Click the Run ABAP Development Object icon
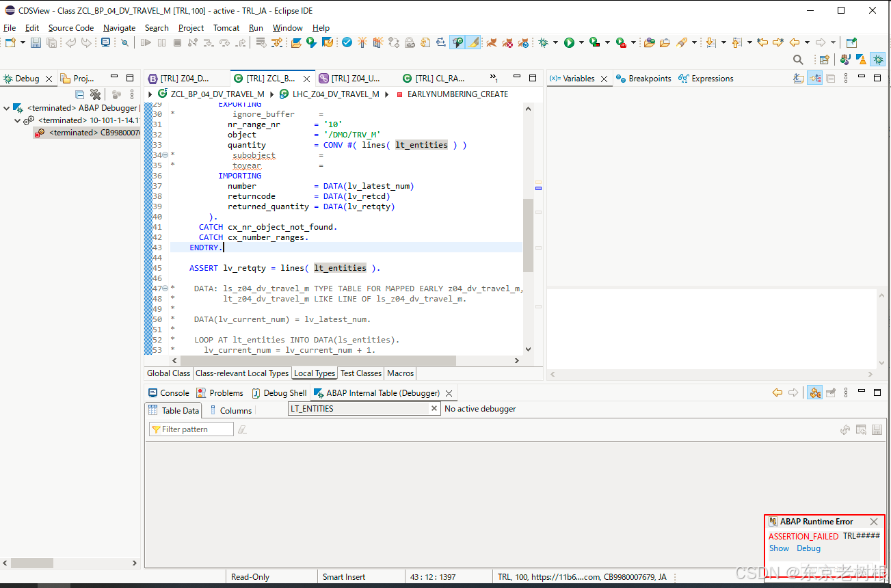Image resolution: width=891 pixels, height=588 pixels. pyautogui.click(x=312, y=42)
